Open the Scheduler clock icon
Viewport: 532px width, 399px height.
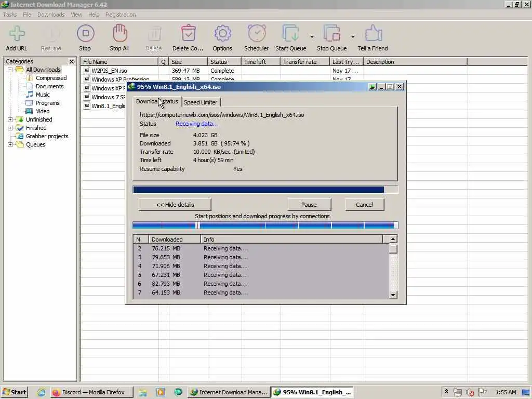tap(257, 33)
